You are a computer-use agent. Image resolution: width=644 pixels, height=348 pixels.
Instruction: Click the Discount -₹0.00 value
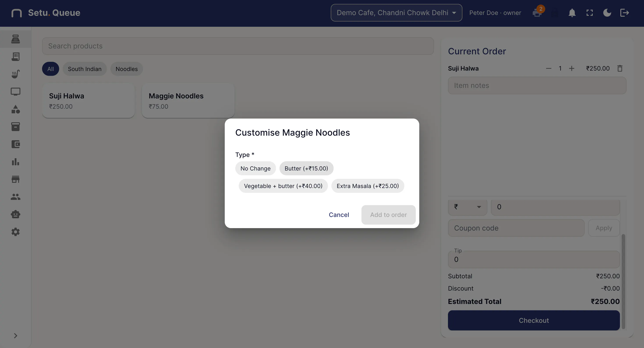pos(610,288)
